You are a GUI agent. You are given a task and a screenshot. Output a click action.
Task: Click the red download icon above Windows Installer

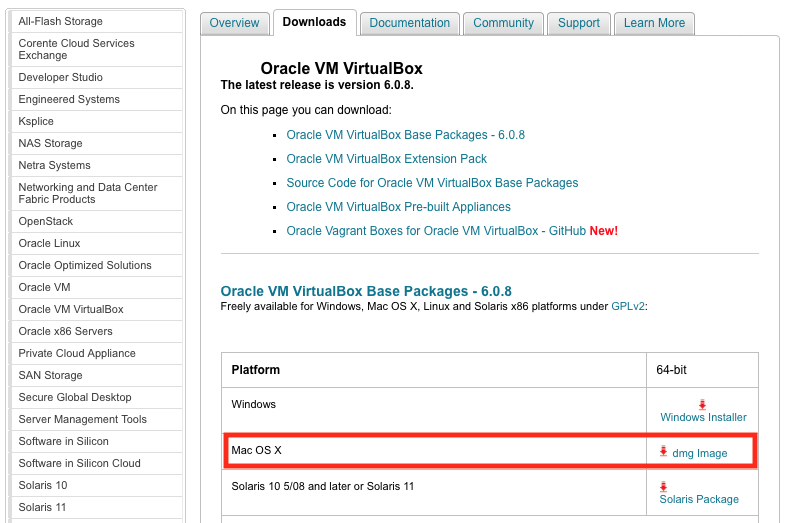tap(702, 405)
